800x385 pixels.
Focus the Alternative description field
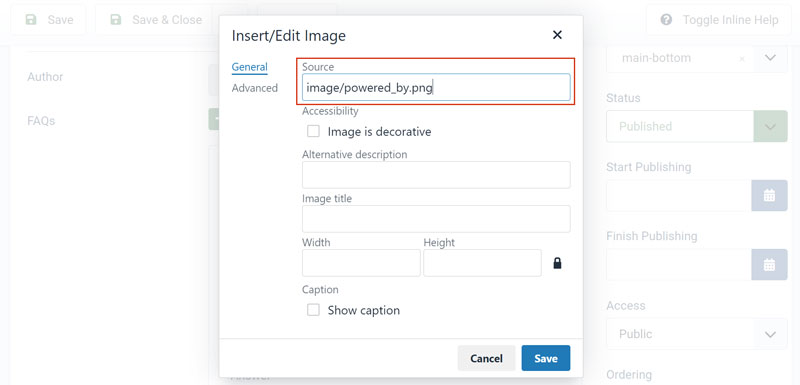click(x=436, y=175)
